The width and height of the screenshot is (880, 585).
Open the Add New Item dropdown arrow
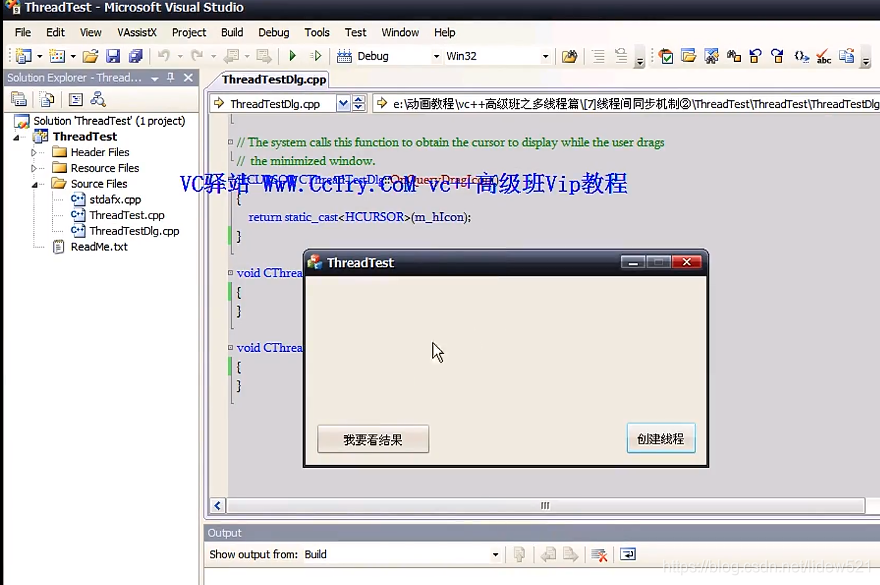point(73,56)
